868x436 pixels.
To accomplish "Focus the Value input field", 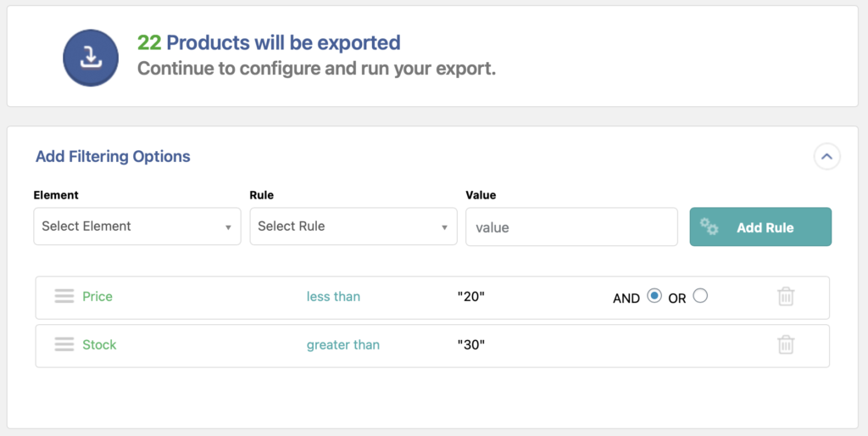I will 571,227.
